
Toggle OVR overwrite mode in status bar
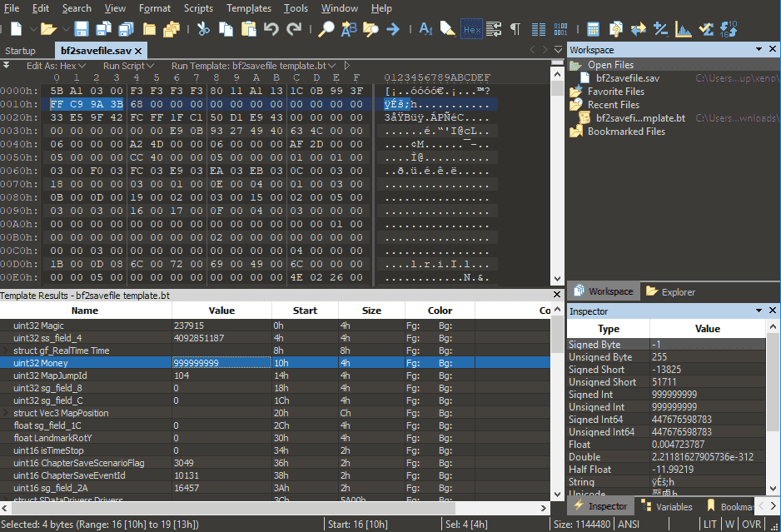(751, 524)
